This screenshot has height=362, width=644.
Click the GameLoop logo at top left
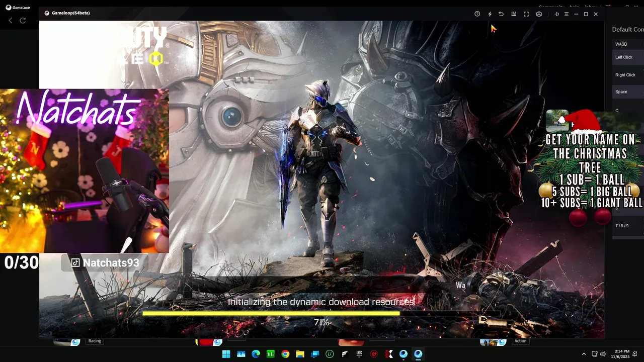[x=18, y=8]
